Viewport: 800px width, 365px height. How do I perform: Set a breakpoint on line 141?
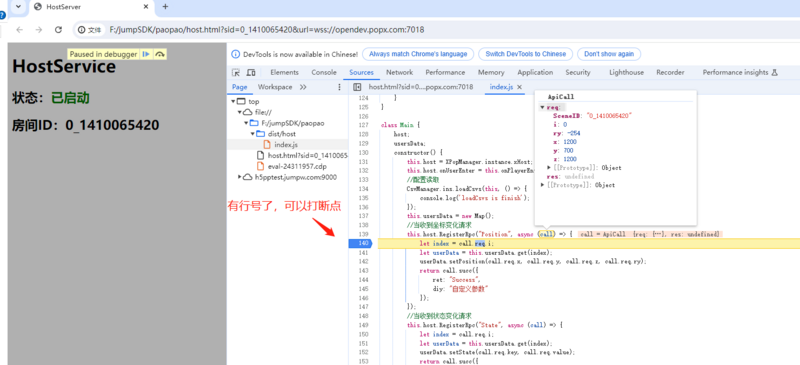(362, 253)
